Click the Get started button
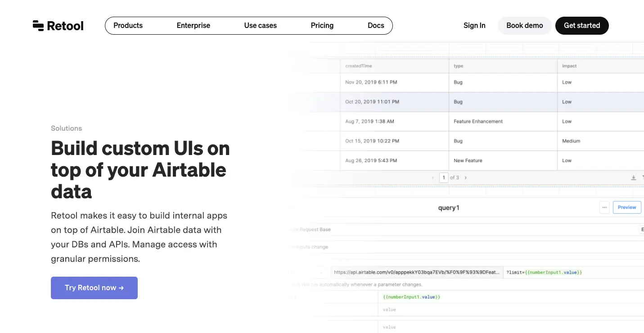This screenshot has height=333, width=644. [x=582, y=26]
